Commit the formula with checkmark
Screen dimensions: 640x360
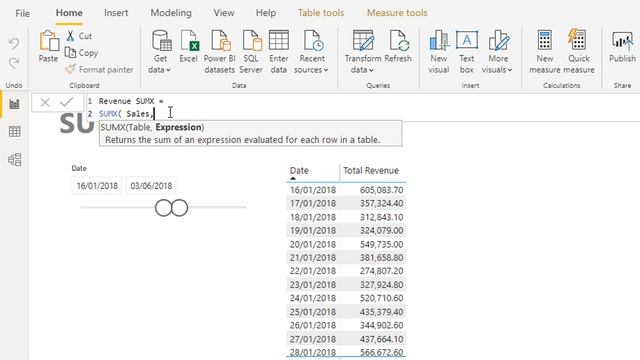click(x=67, y=102)
